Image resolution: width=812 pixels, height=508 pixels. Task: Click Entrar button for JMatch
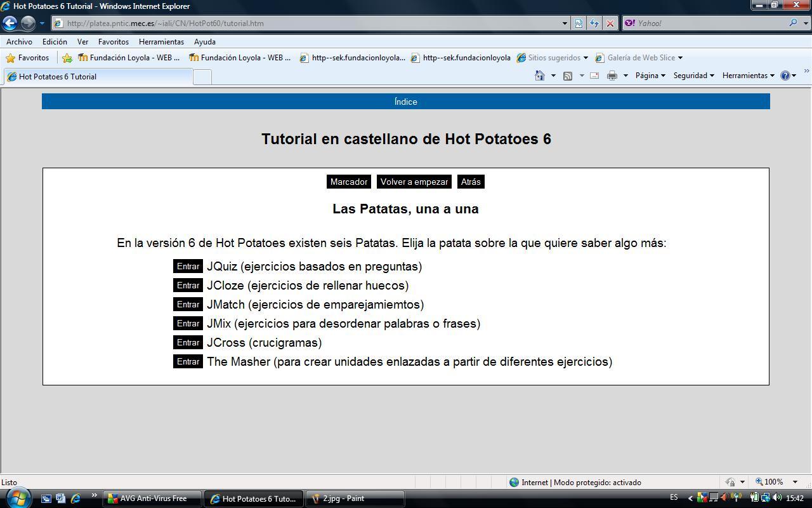[188, 304]
